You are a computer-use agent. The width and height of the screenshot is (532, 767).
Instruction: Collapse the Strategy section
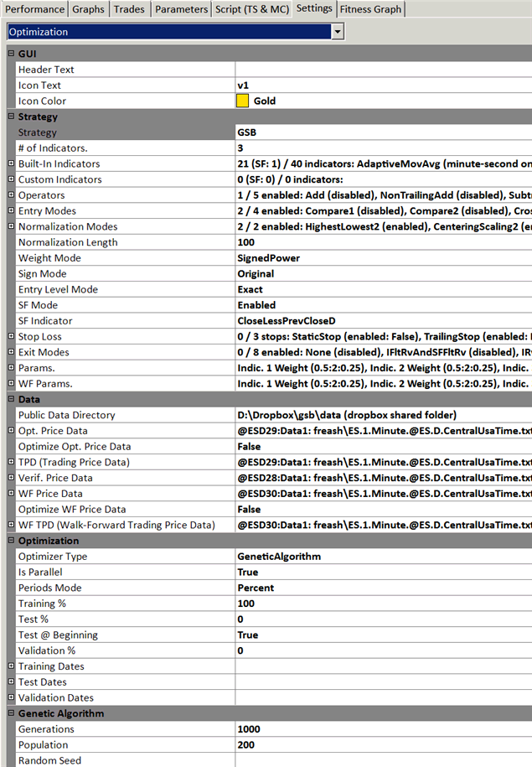[11, 117]
